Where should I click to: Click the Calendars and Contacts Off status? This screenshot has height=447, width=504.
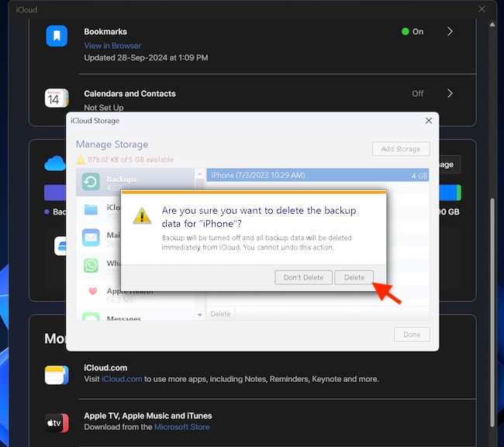coord(417,94)
